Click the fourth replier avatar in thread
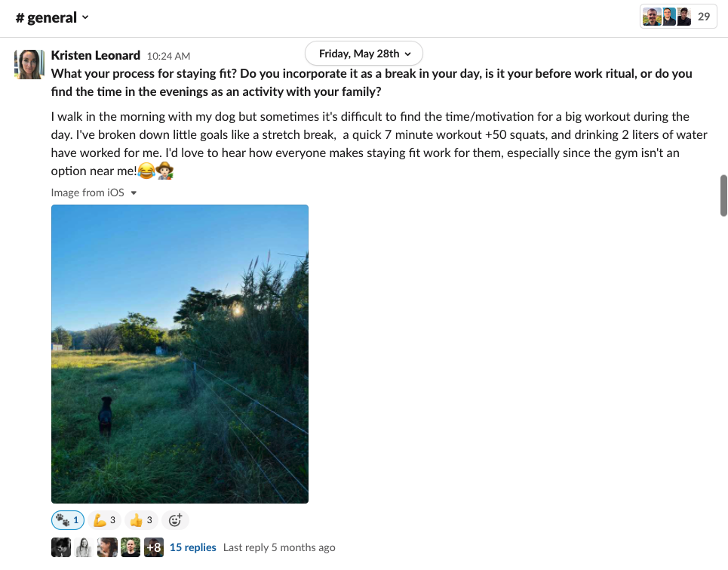Image resolution: width=728 pixels, height=570 pixels. pos(131,547)
